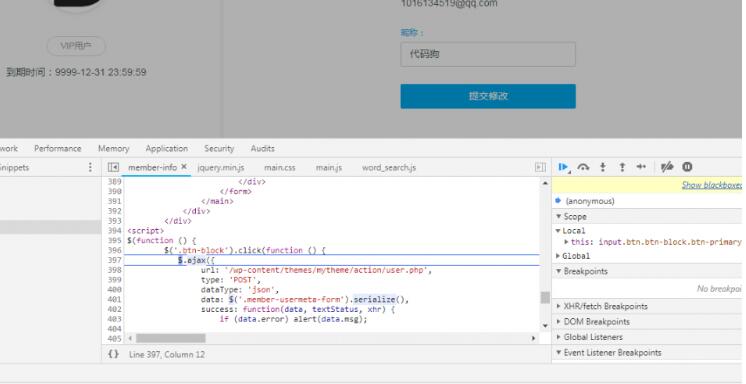Click line number 396 in gutter
Image resolution: width=746 pixels, height=384 pixels.
click(115, 250)
